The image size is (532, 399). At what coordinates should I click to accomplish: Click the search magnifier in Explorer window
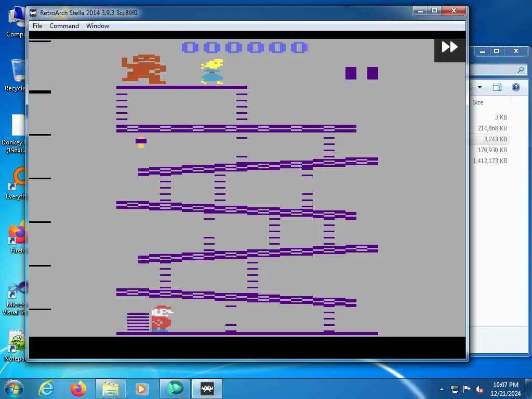click(x=521, y=70)
